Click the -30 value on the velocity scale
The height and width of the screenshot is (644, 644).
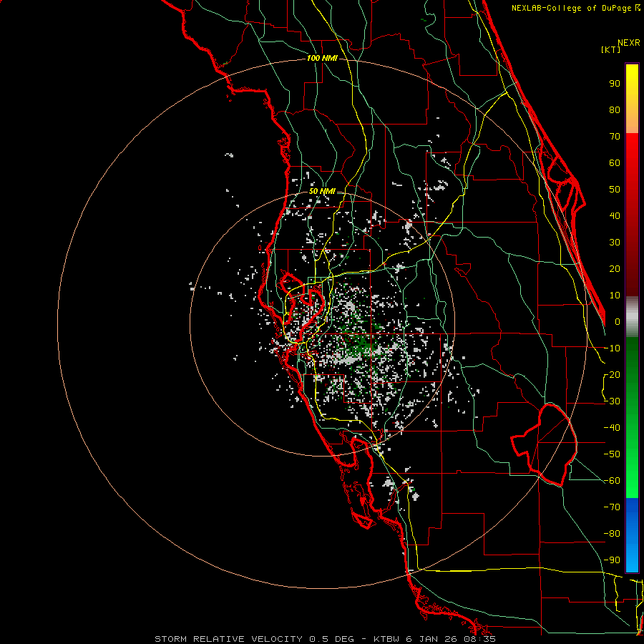(x=612, y=401)
